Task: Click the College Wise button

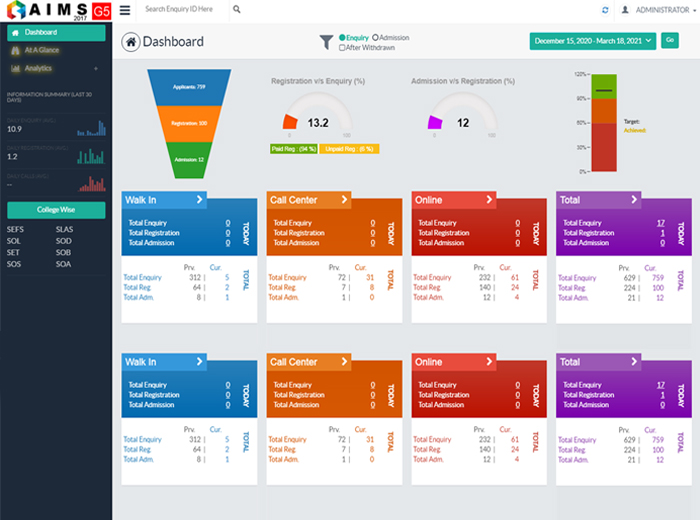Action: tap(56, 210)
